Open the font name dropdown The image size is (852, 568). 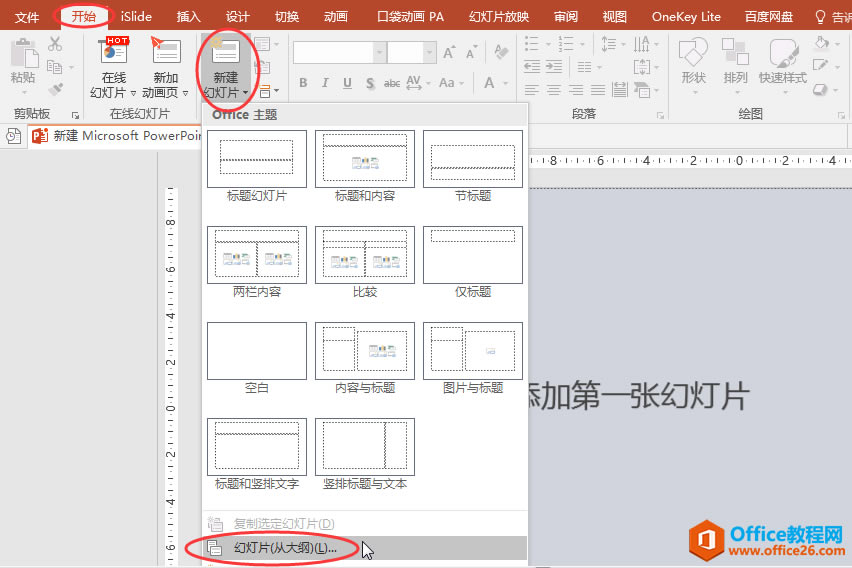tap(380, 53)
